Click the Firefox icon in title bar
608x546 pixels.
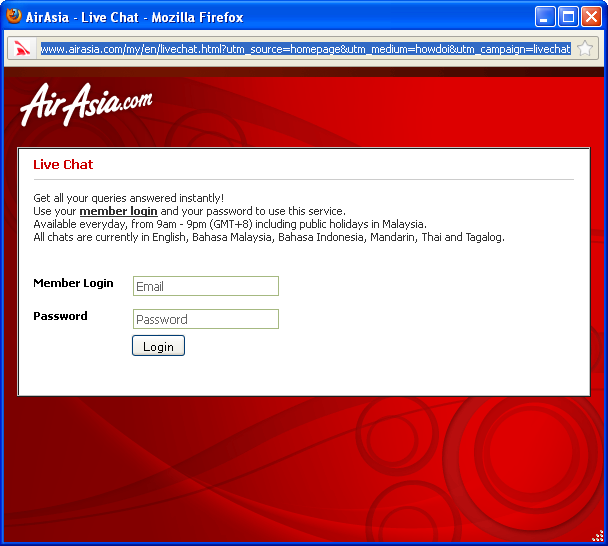(x=14, y=17)
